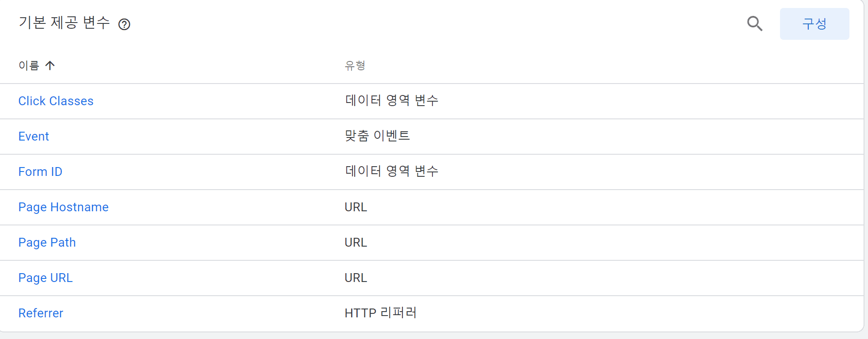Click the URL type in Page Hostname row

(x=356, y=207)
